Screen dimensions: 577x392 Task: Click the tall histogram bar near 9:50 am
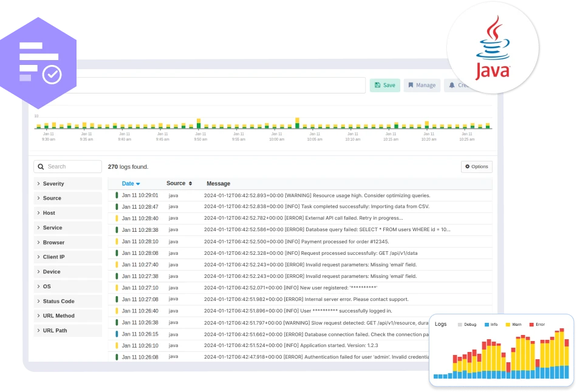pos(199,124)
